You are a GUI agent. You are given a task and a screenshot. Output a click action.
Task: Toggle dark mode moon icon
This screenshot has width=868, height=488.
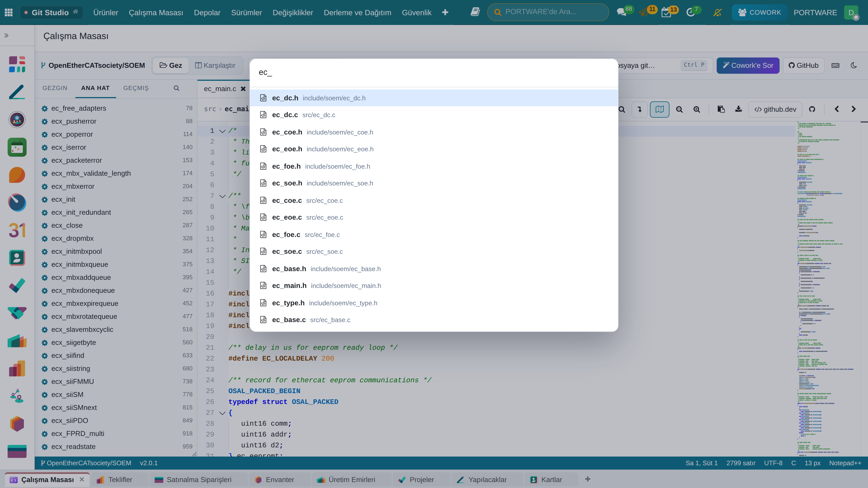tap(854, 65)
